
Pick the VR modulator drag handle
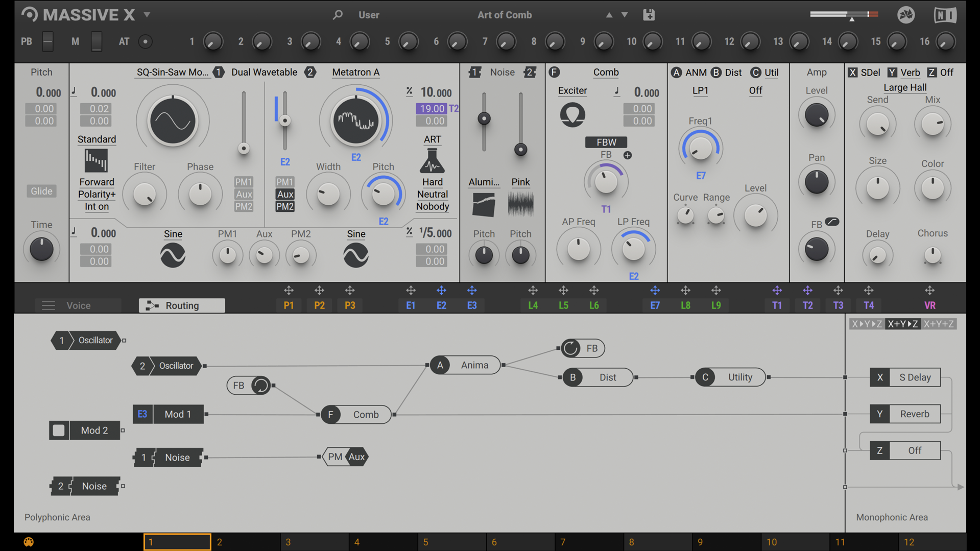(929, 291)
